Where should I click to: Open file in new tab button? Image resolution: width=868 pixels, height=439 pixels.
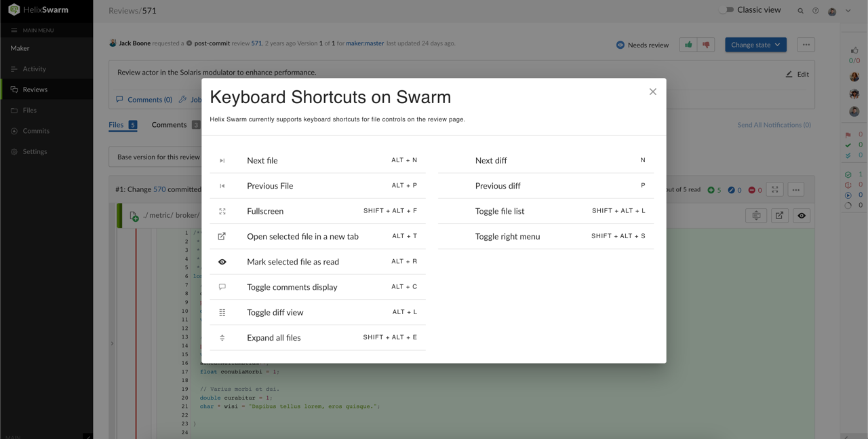point(780,216)
